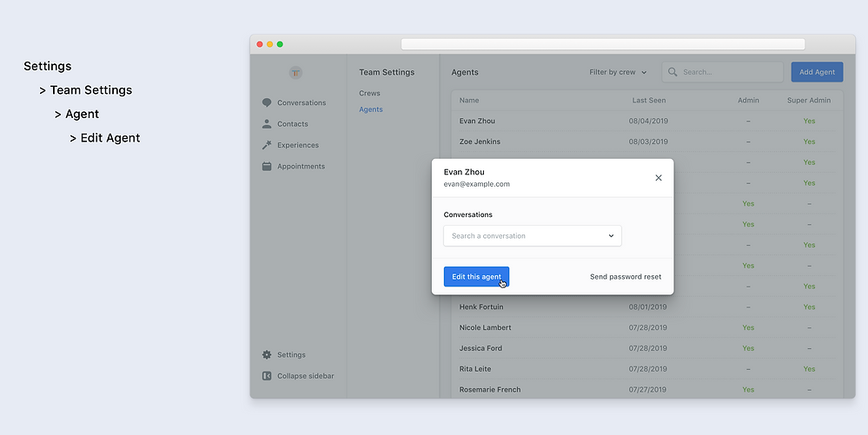Click Zoe Jenkins' 08/03/2019 last seen date
This screenshot has width=868, height=435.
[648, 142]
